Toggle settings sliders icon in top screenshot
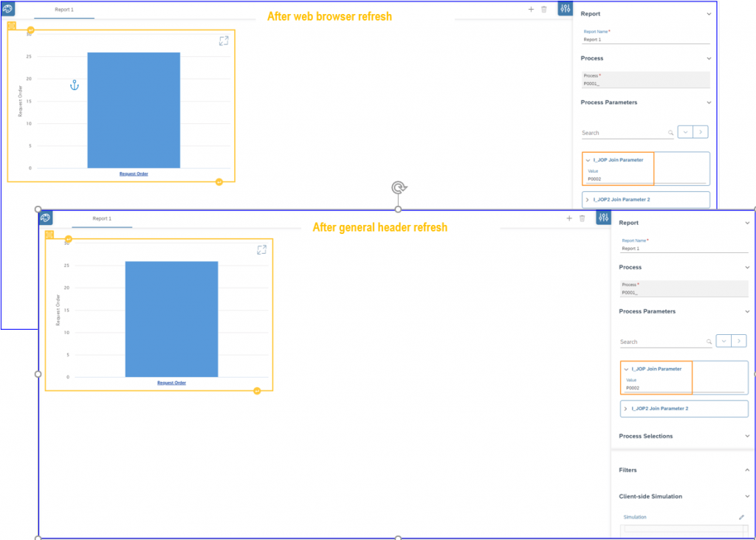Screen dimensions: 756x540 tap(565, 9)
